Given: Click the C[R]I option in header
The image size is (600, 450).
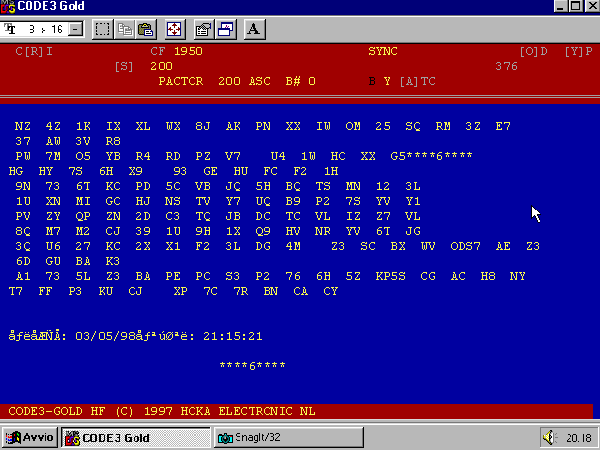Looking at the screenshot, I should tap(34, 50).
